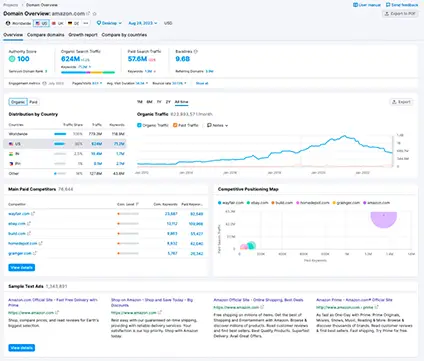Click the User manual book icon

(x=355, y=5)
